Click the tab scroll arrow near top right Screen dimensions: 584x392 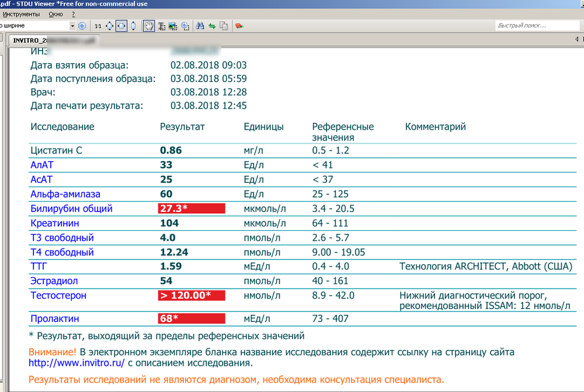575,39
